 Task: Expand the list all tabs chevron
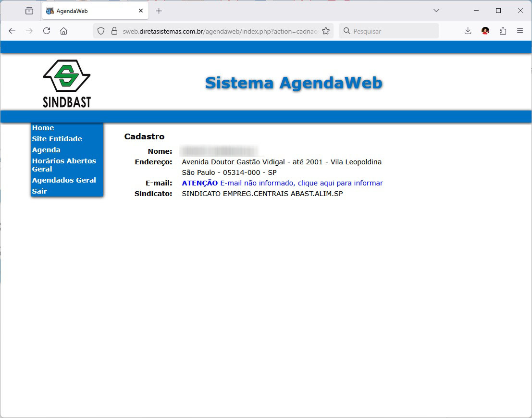click(x=436, y=11)
